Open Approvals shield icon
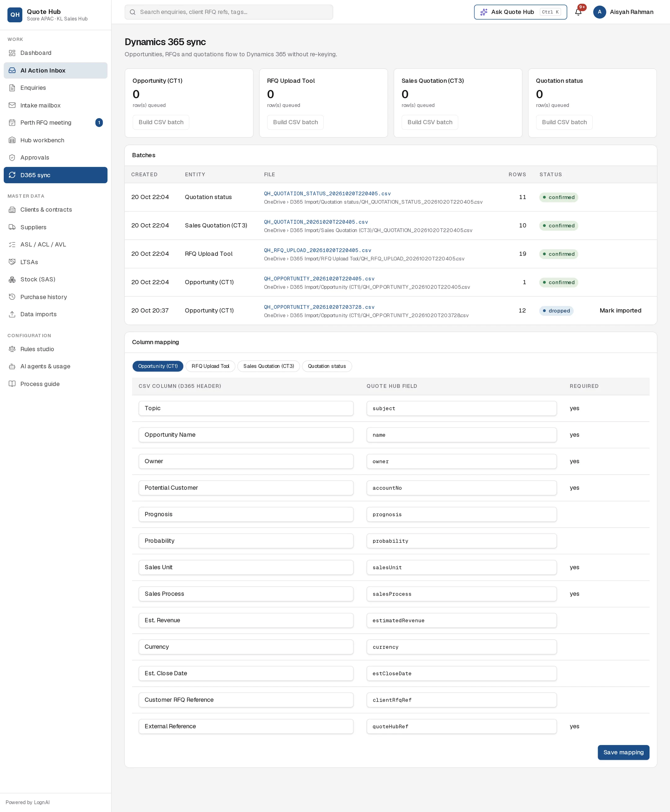The image size is (670, 812). click(x=12, y=158)
